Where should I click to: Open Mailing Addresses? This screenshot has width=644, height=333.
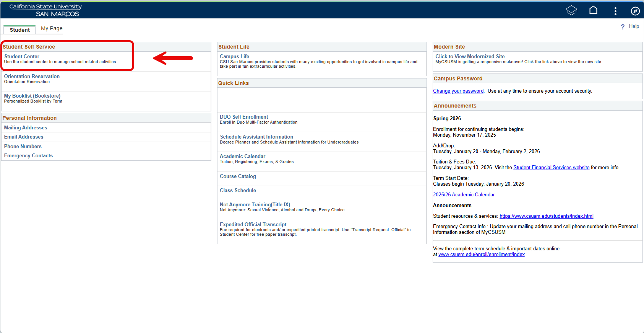point(26,127)
